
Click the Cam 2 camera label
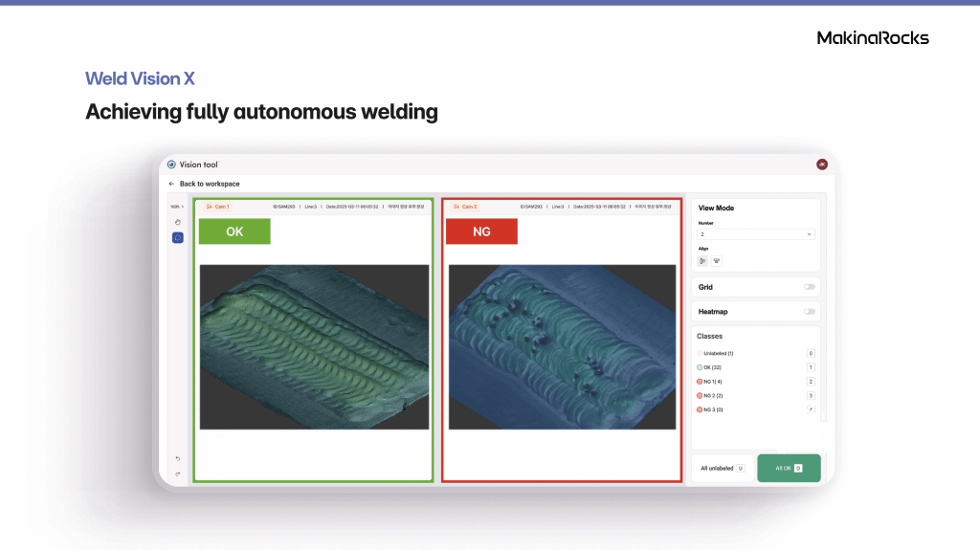click(x=465, y=207)
